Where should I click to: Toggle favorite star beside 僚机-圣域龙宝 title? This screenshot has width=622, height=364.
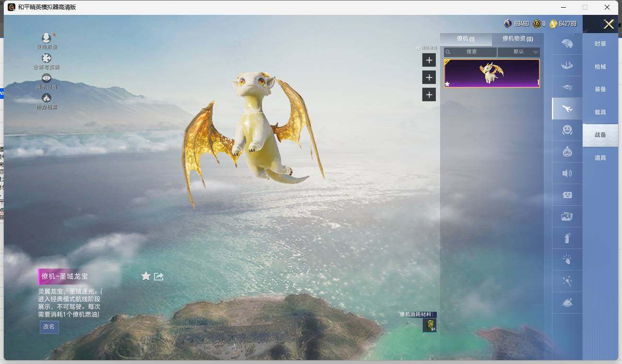point(146,276)
